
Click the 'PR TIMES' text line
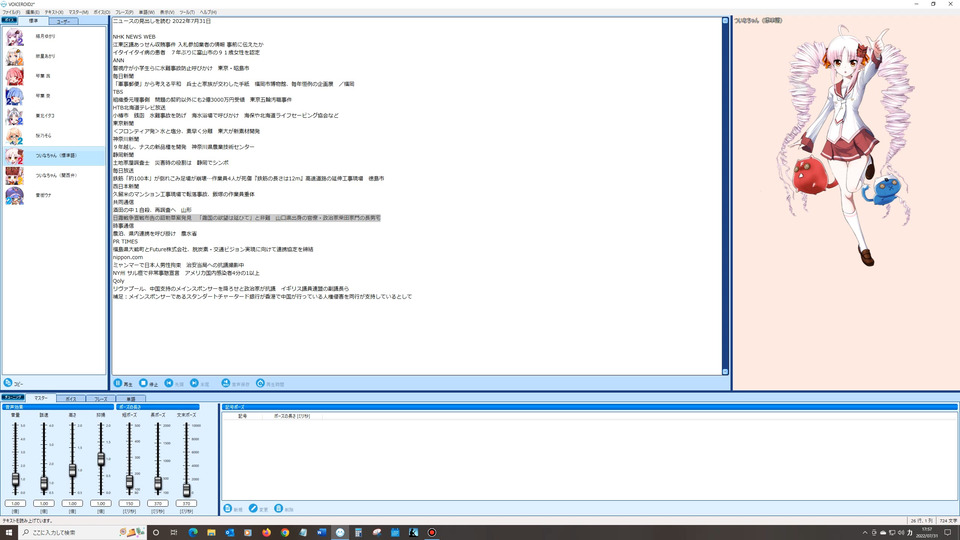click(x=126, y=242)
